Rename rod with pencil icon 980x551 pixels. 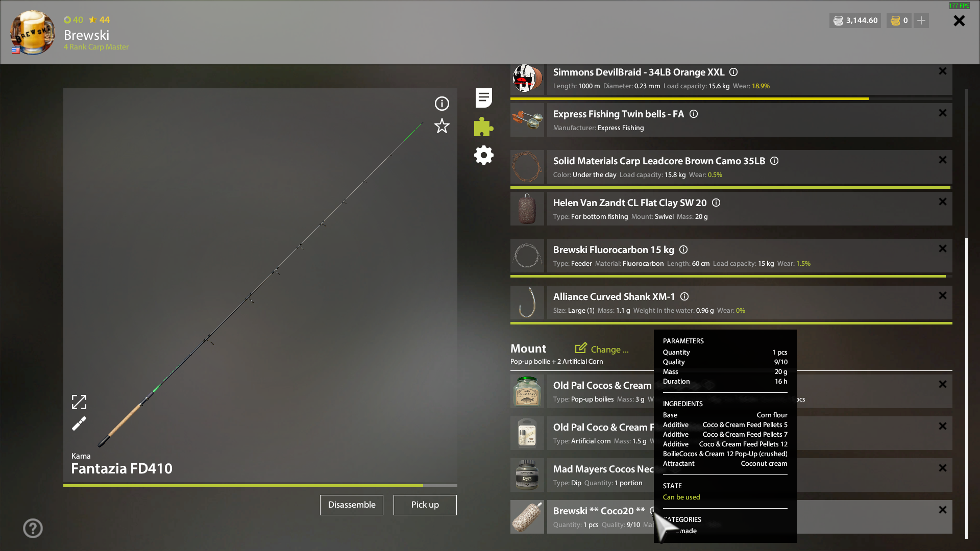tap(79, 423)
